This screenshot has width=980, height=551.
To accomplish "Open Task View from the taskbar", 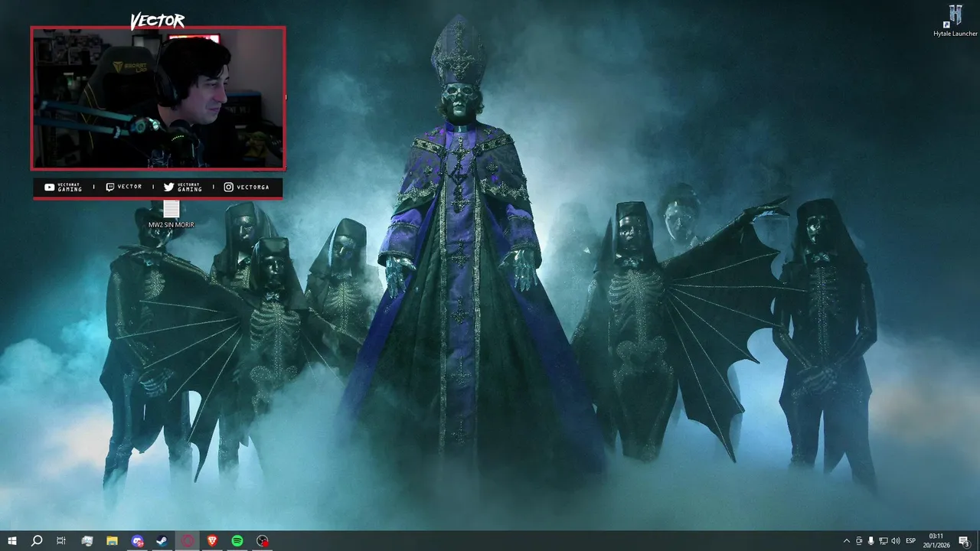I will pyautogui.click(x=61, y=541).
